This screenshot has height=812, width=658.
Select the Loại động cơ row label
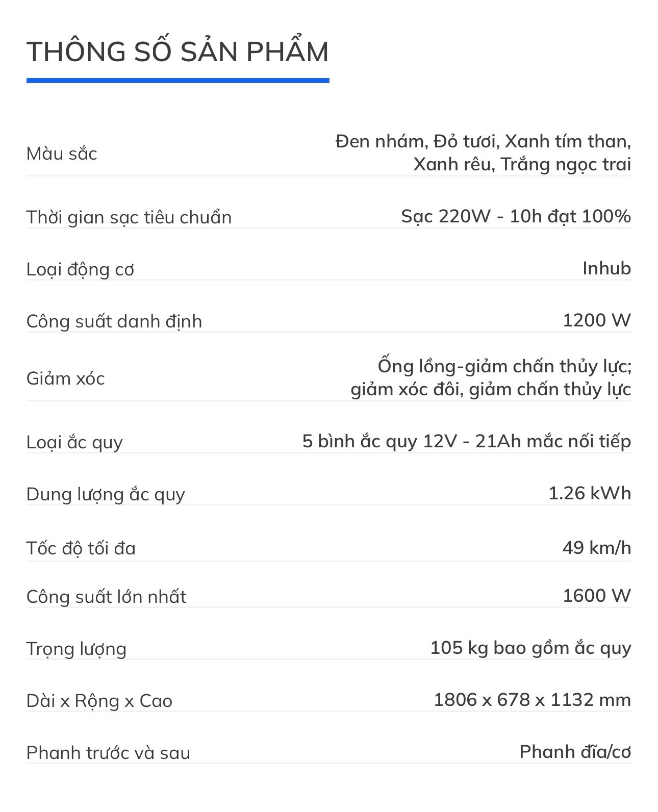[x=80, y=269]
